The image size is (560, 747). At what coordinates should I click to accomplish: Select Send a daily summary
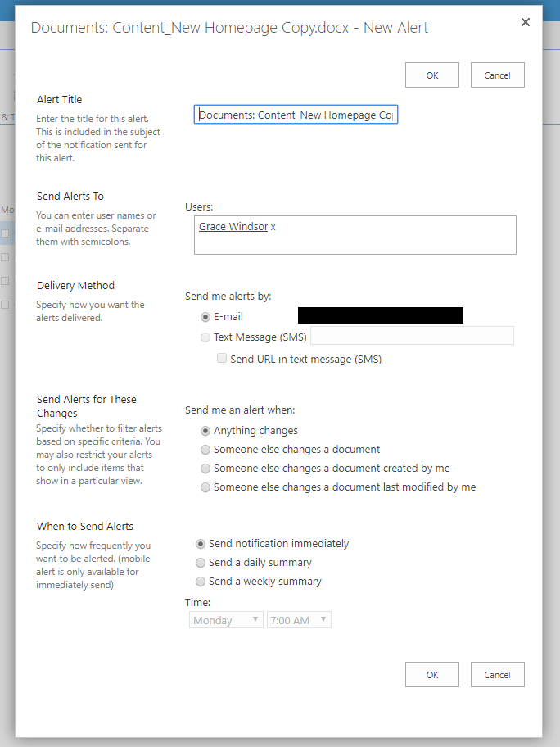point(201,563)
